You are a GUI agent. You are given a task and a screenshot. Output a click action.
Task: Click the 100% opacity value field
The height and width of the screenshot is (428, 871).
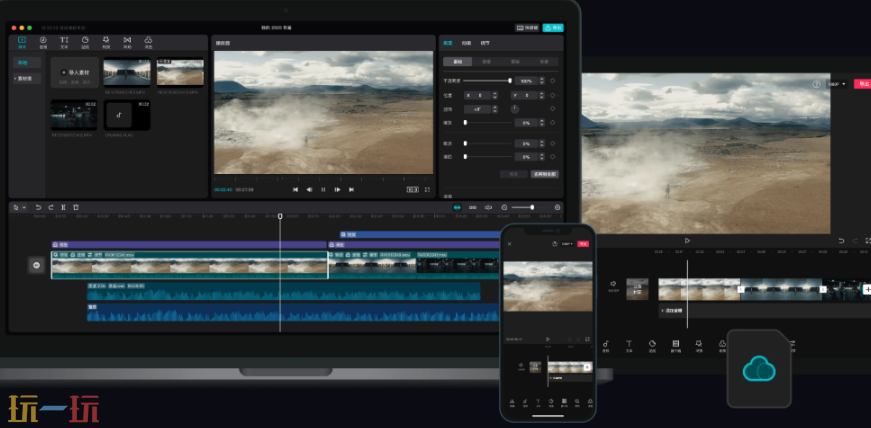525,81
